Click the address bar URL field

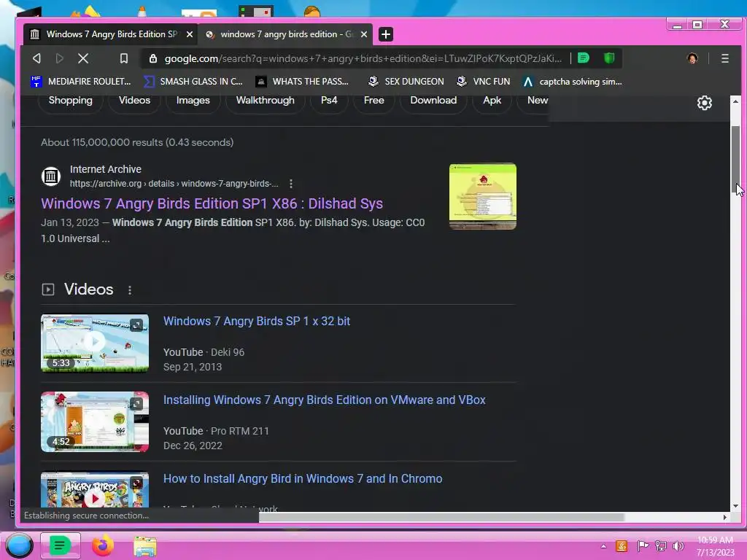tap(363, 58)
